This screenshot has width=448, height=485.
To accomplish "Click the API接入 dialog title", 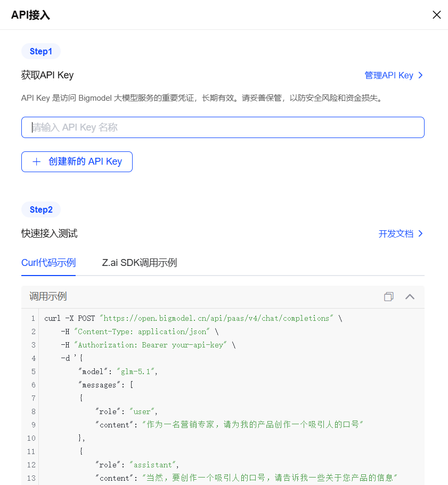I will [30, 15].
